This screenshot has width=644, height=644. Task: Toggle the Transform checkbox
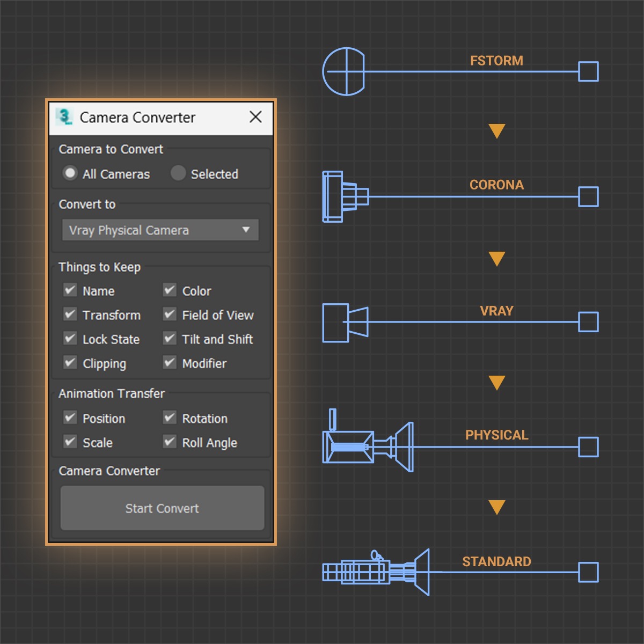coord(70,314)
